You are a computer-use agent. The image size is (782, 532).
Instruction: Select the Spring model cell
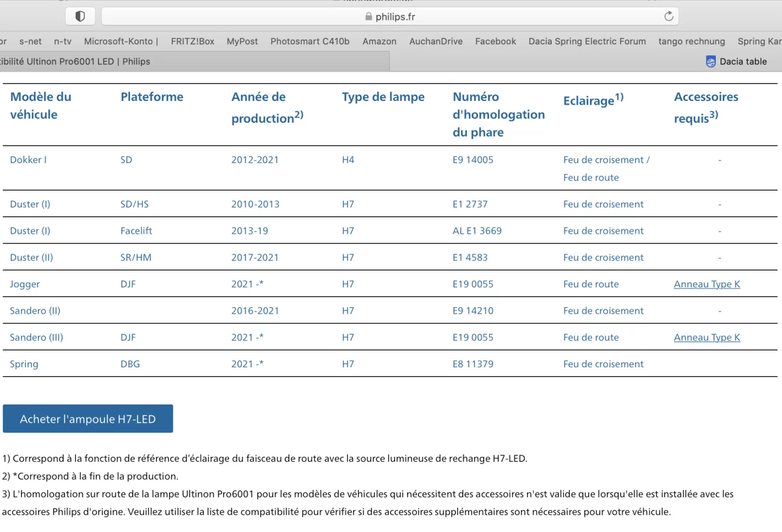pos(24,364)
